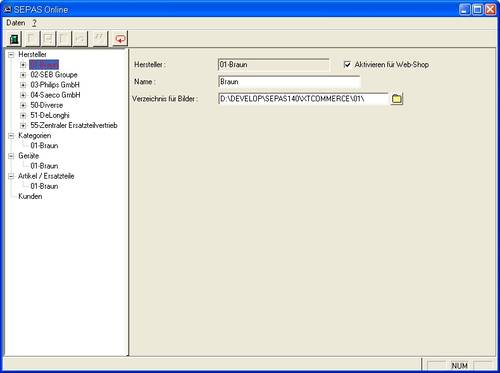This screenshot has width=500, height=373.
Task: Select 55-Zentraler Ersatzteilvertrieb in the tree
Action: [x=74, y=125]
